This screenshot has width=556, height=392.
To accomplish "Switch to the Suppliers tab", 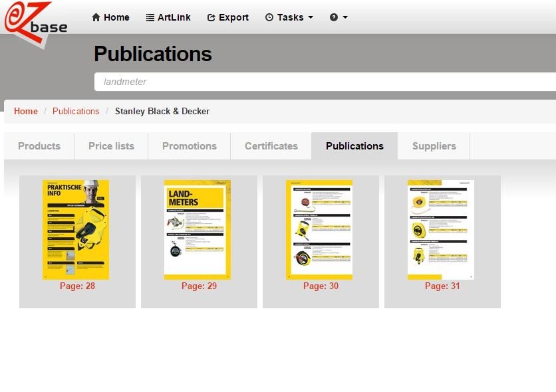I will click(434, 146).
